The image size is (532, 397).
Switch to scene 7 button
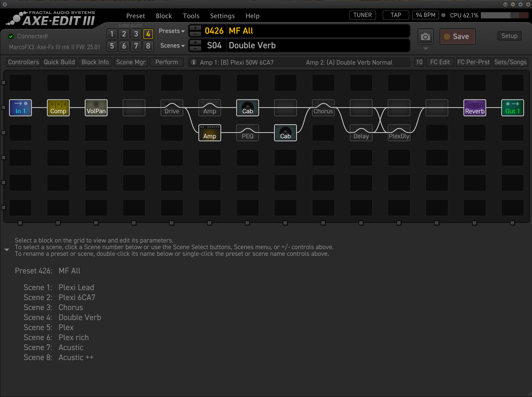(x=136, y=46)
